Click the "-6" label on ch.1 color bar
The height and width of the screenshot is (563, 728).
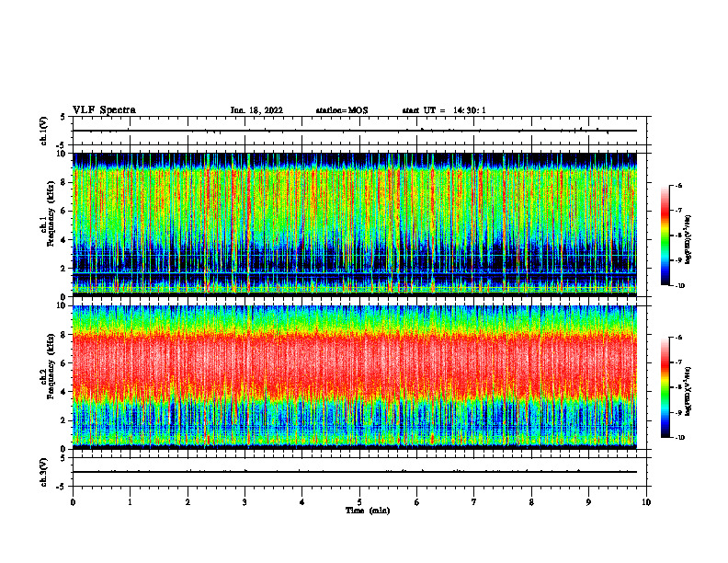click(678, 186)
